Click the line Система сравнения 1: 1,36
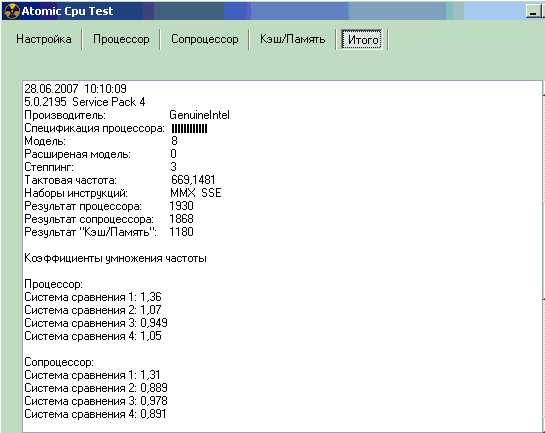The image size is (545, 433). click(93, 297)
